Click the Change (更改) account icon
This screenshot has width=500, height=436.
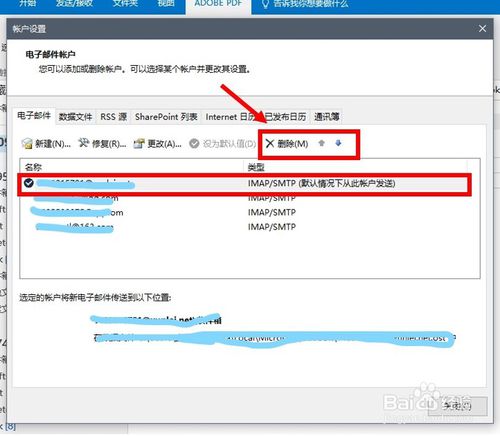(x=139, y=144)
